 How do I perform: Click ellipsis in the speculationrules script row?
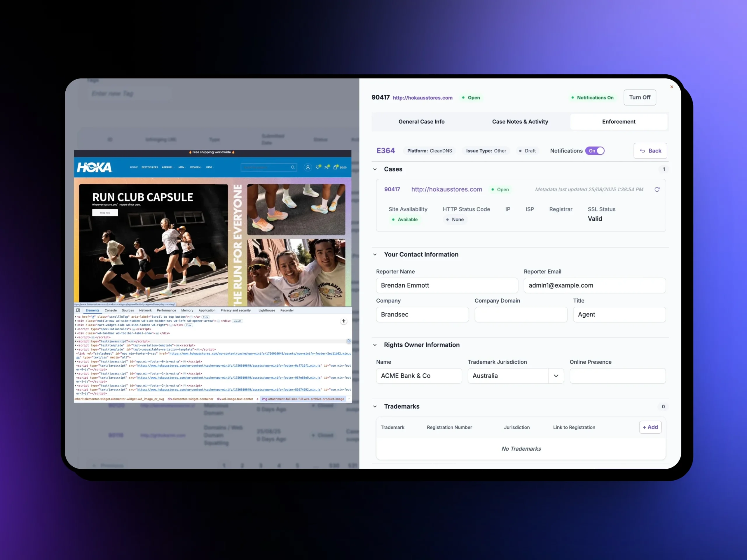pyautogui.click(x=133, y=329)
